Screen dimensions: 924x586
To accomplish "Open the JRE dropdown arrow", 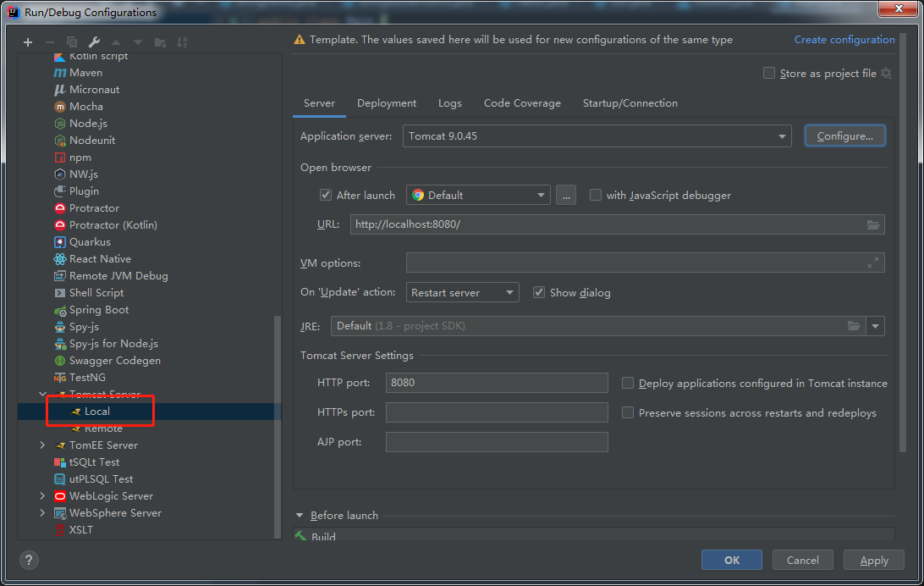I will tap(875, 326).
